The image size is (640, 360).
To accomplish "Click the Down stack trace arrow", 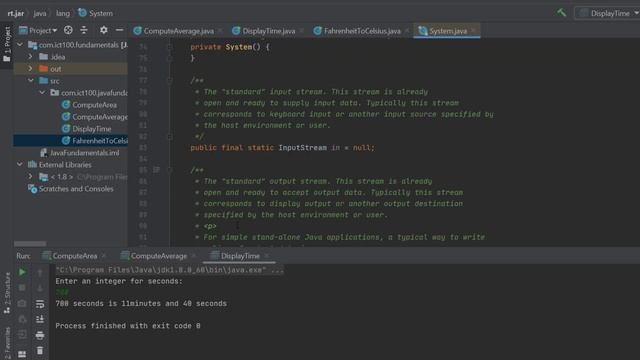I will [40, 288].
